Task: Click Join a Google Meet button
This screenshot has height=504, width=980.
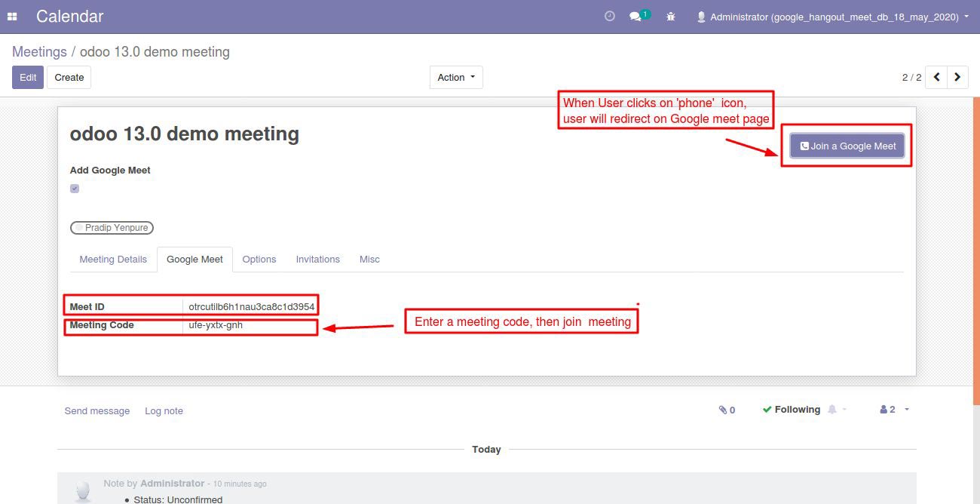Action: tap(847, 146)
